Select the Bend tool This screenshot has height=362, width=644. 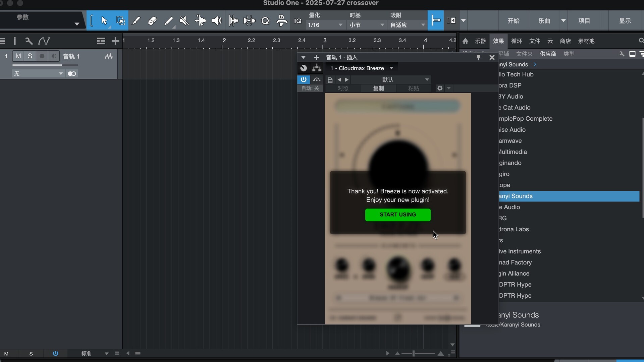pos(200,21)
